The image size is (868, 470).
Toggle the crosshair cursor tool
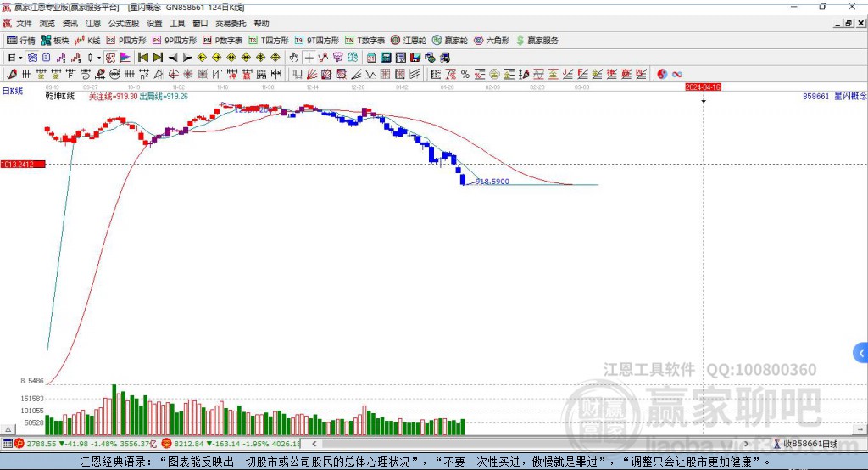[x=309, y=58]
